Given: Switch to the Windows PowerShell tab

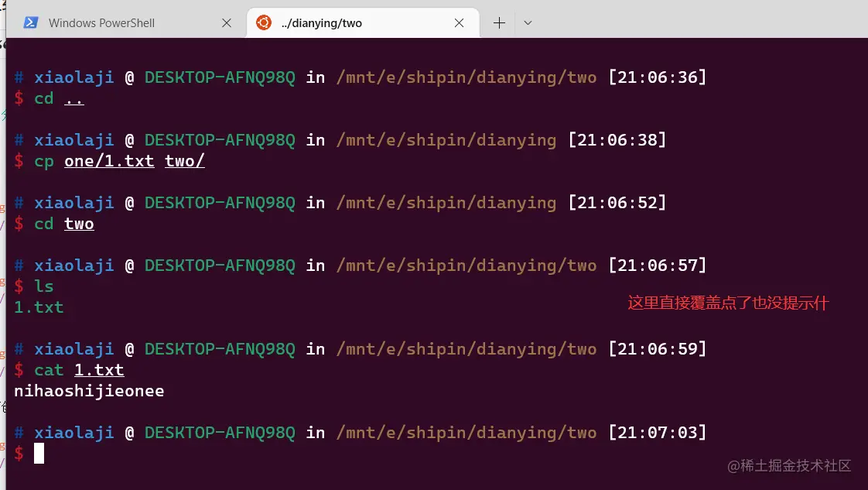Looking at the screenshot, I should [x=128, y=22].
